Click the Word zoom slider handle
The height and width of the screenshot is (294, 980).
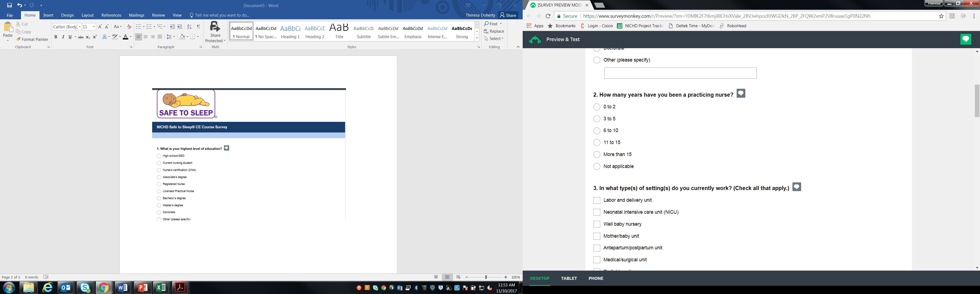486,277
